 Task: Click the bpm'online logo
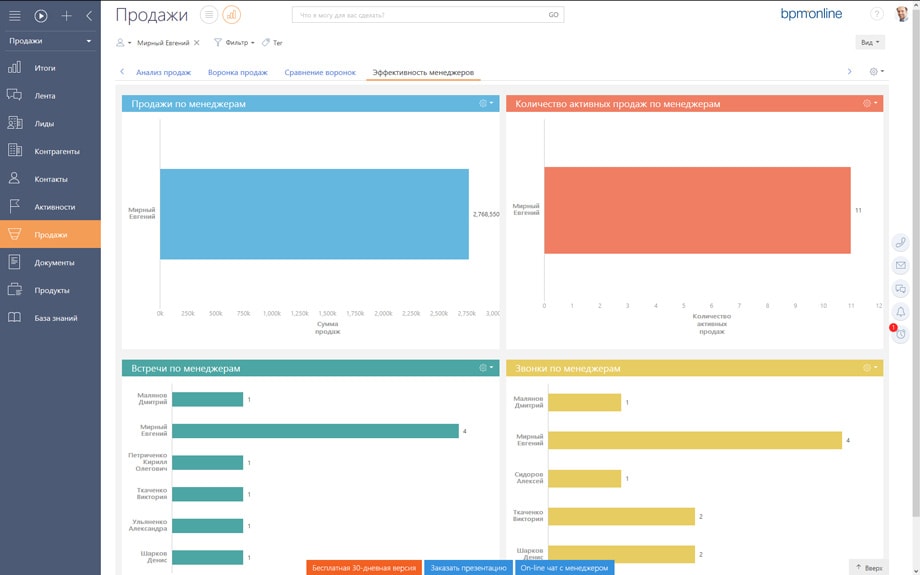tap(811, 14)
